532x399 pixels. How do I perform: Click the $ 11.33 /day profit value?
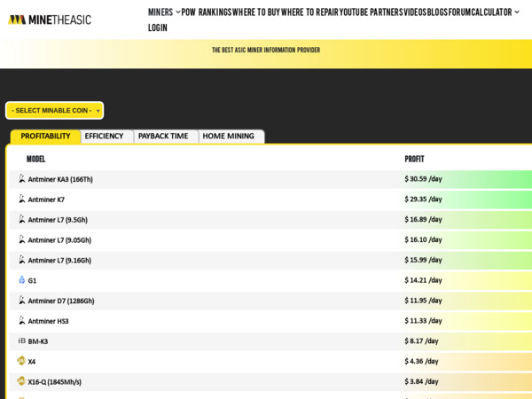pyautogui.click(x=423, y=321)
